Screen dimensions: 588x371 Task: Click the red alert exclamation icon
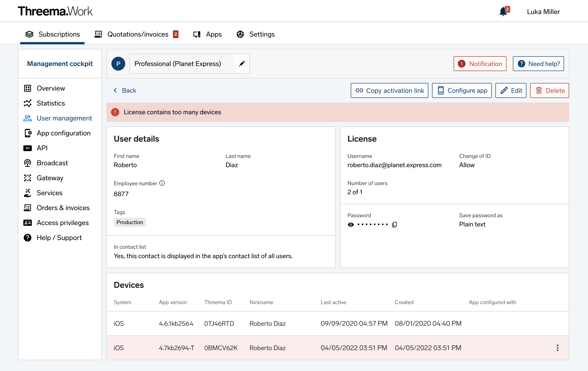click(115, 112)
